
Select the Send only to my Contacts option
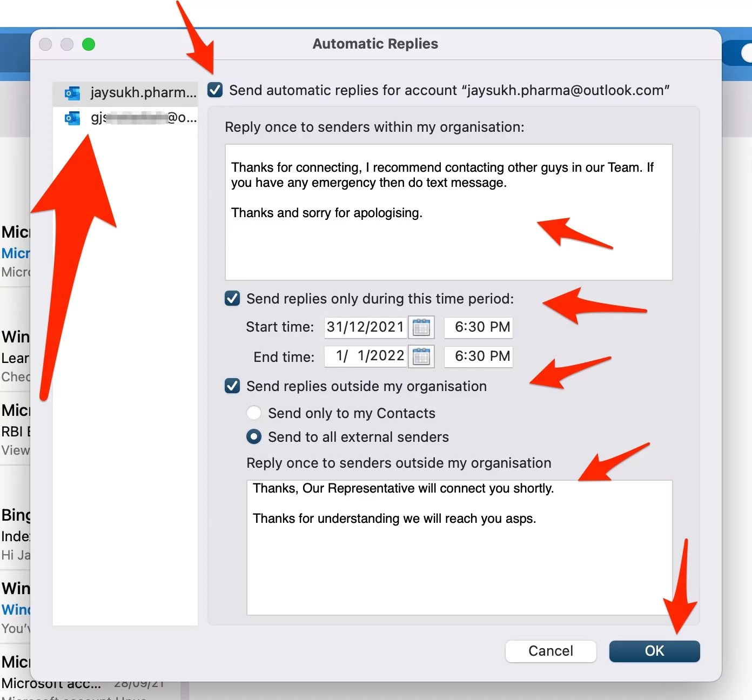coord(253,413)
